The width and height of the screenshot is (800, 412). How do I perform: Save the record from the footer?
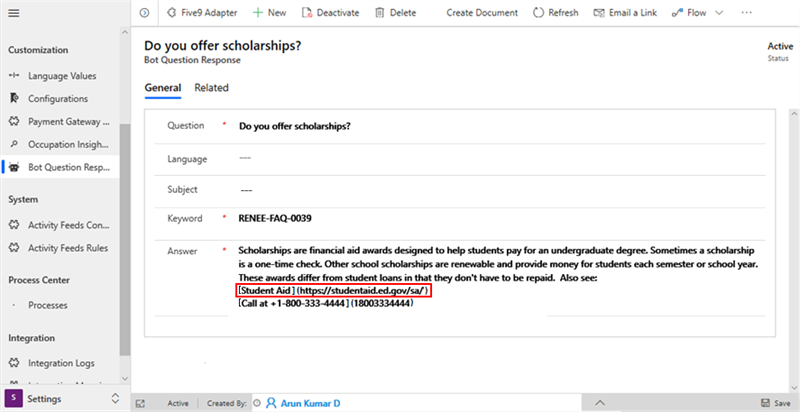[774, 403]
